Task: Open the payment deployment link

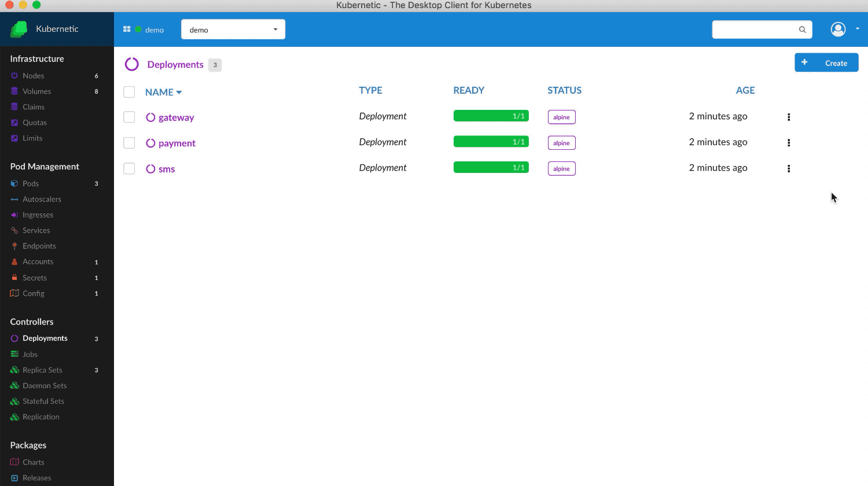Action: coord(176,143)
